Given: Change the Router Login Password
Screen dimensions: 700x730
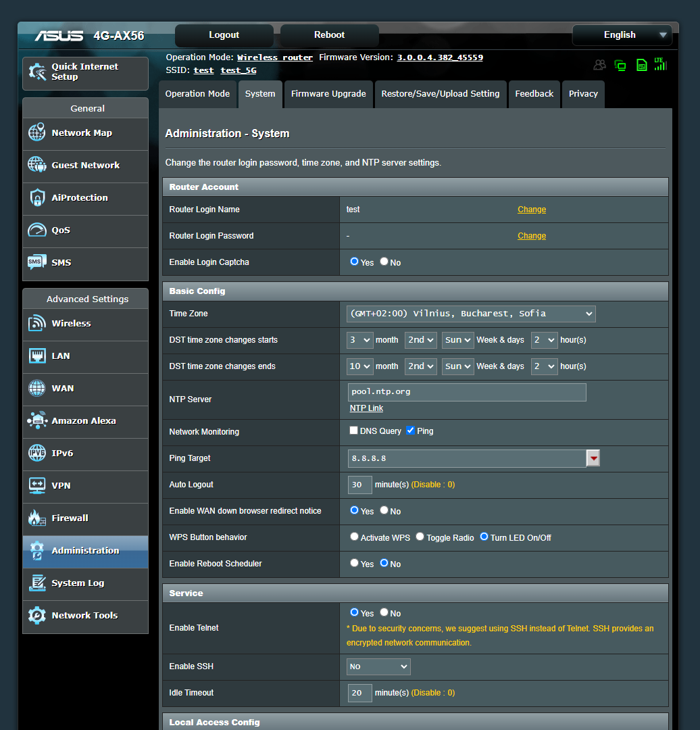Looking at the screenshot, I should [x=532, y=236].
